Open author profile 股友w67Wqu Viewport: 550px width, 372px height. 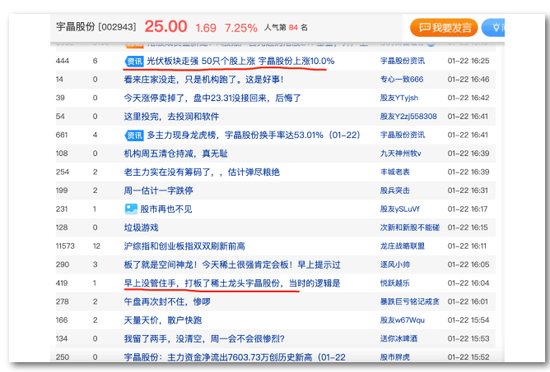coord(402,320)
